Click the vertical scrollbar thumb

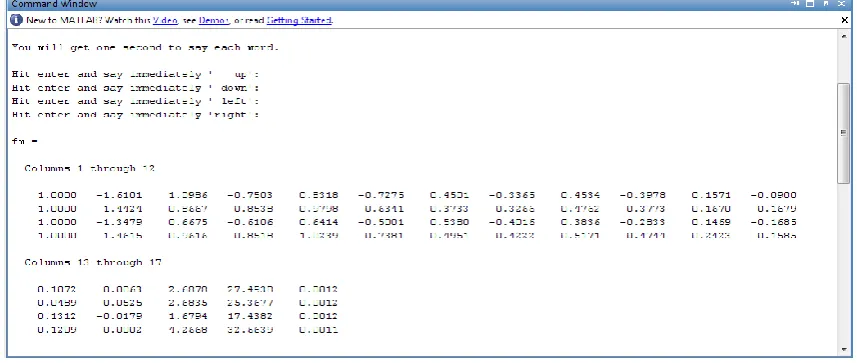tap(844, 133)
